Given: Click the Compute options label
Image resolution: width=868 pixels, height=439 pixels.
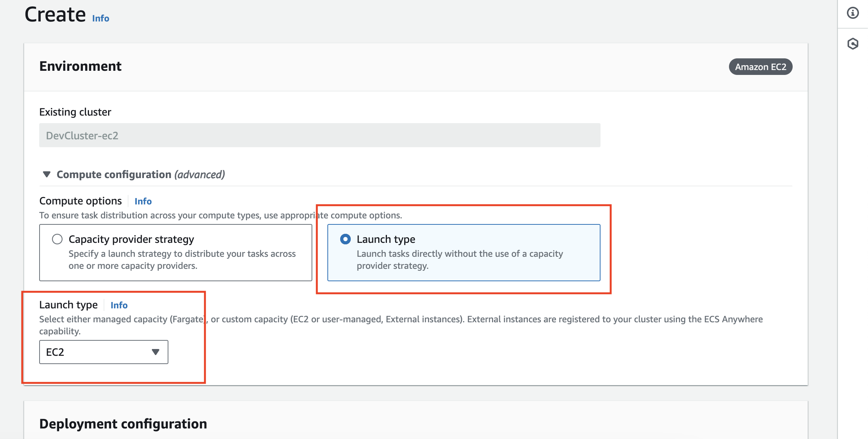Looking at the screenshot, I should pos(80,201).
